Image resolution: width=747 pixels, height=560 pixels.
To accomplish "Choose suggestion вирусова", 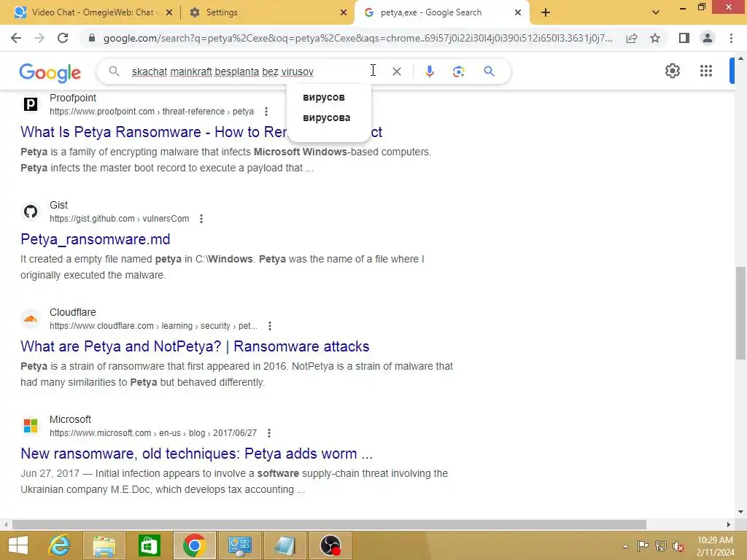I will click(327, 117).
